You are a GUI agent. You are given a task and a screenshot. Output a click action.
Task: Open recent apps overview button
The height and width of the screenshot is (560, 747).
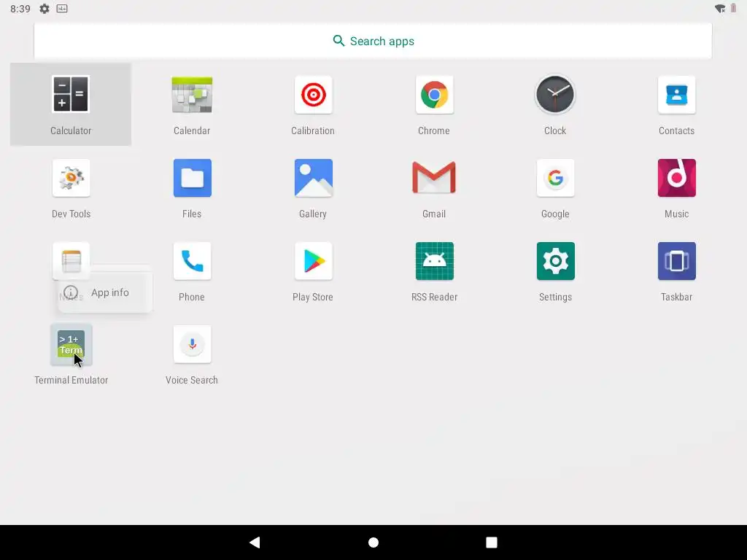point(491,542)
